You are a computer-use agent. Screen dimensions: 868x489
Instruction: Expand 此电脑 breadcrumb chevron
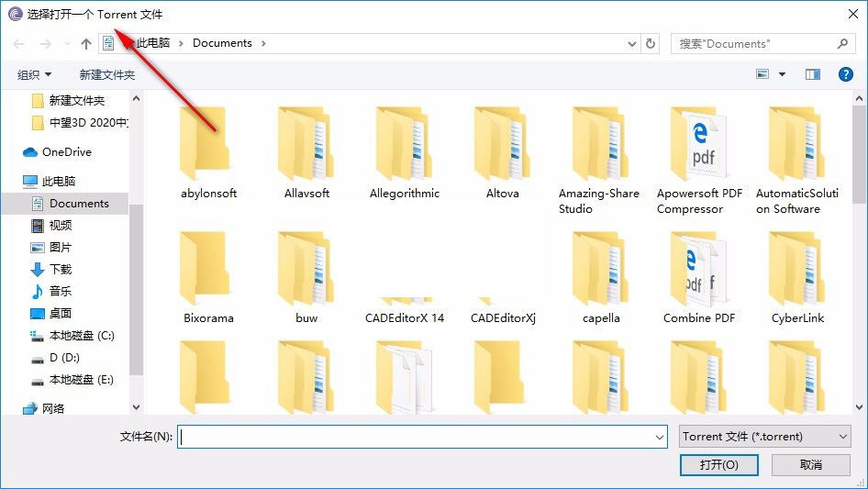(x=181, y=43)
